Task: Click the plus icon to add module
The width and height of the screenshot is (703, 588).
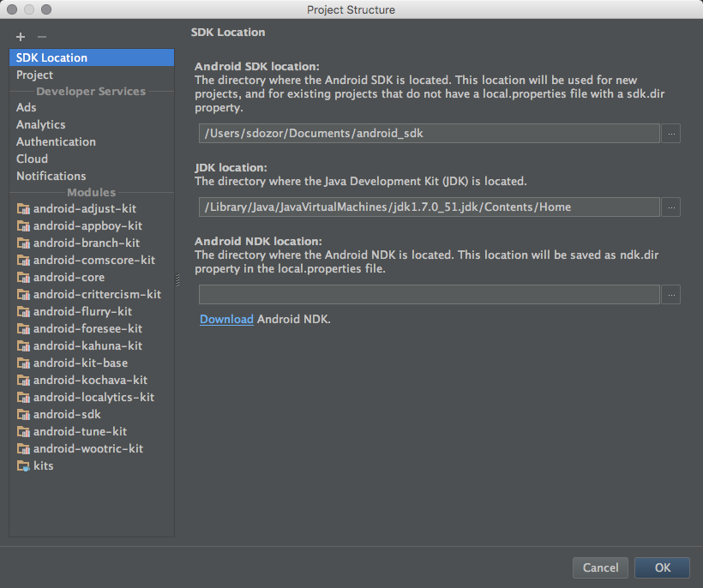Action: 21,37
